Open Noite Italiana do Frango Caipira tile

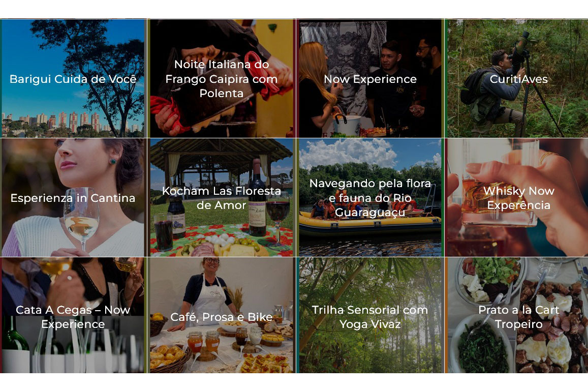[222, 78]
